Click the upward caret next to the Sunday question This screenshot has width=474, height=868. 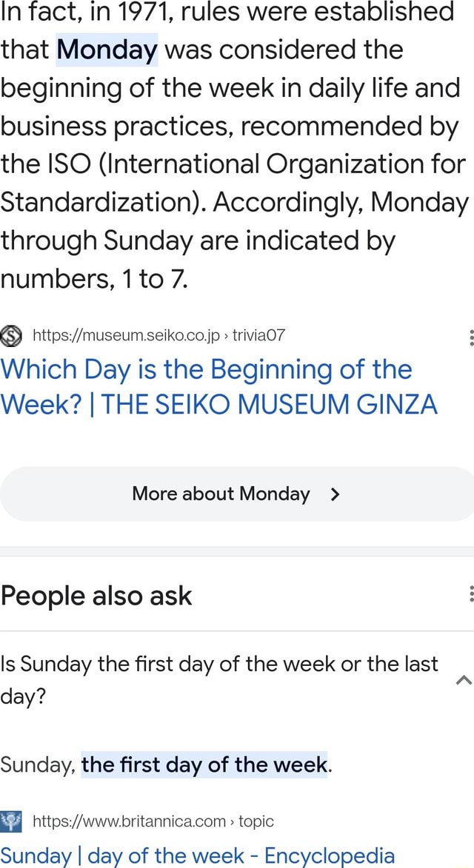point(464,679)
